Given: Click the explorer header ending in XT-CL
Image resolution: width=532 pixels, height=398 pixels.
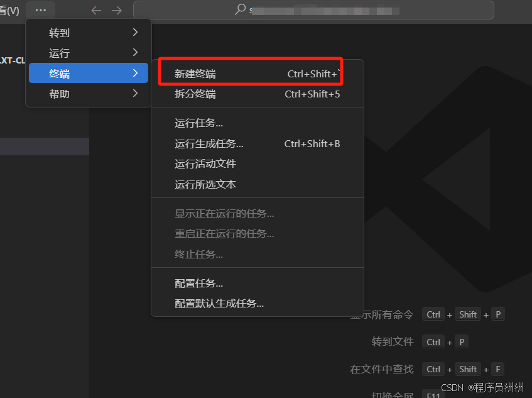Looking at the screenshot, I should 13,60.
